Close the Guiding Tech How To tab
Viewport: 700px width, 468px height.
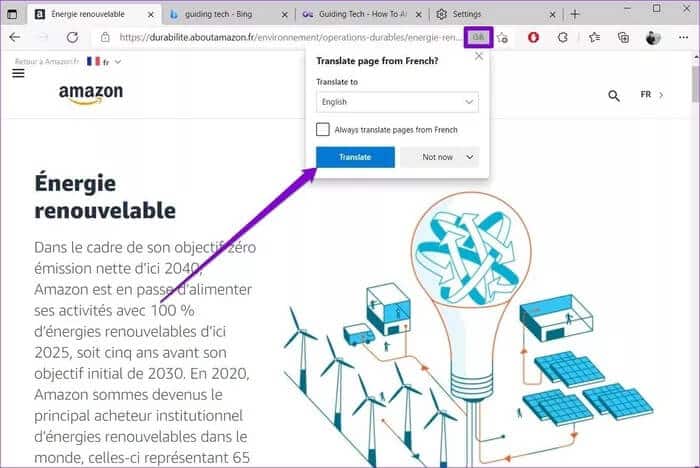point(418,15)
